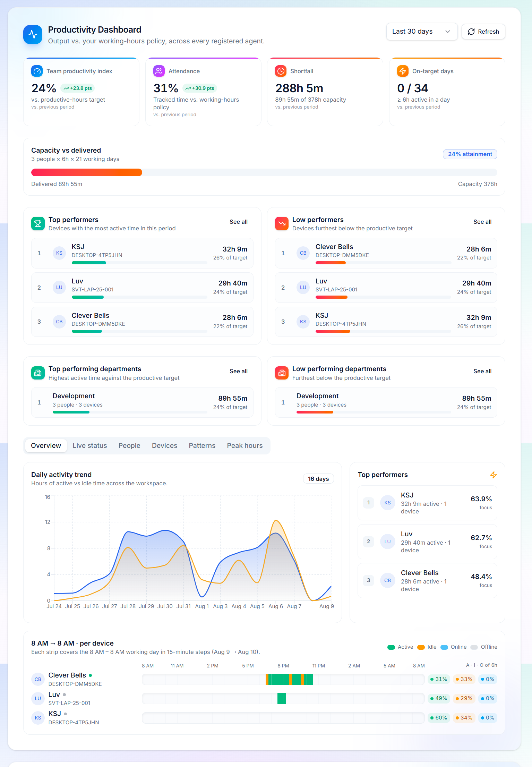The image size is (532, 767).
Task: Open the Last 30 days dropdown
Action: pyautogui.click(x=422, y=32)
